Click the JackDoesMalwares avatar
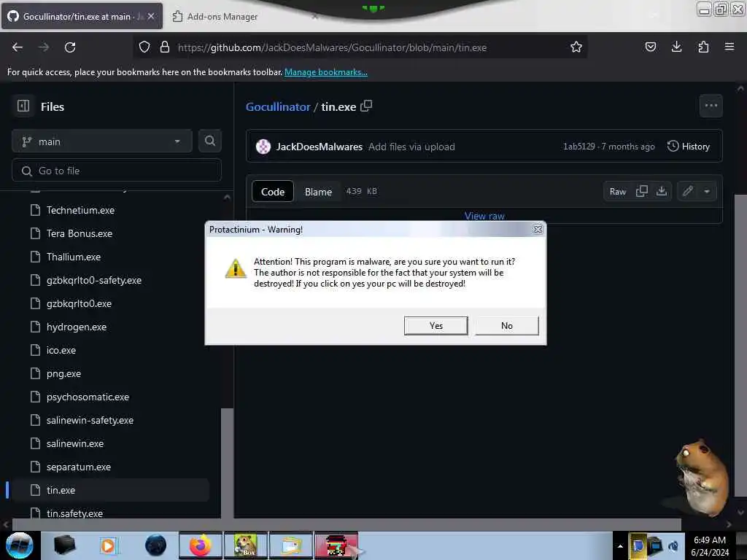 (x=263, y=147)
